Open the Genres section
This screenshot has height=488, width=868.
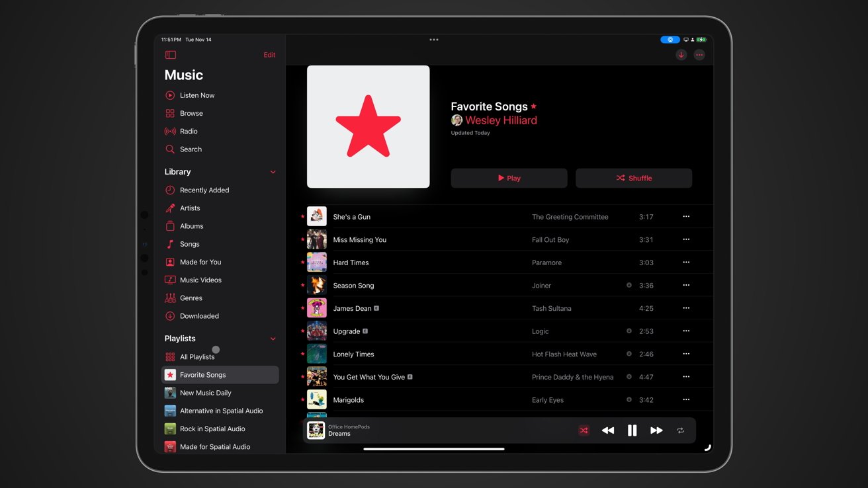190,298
